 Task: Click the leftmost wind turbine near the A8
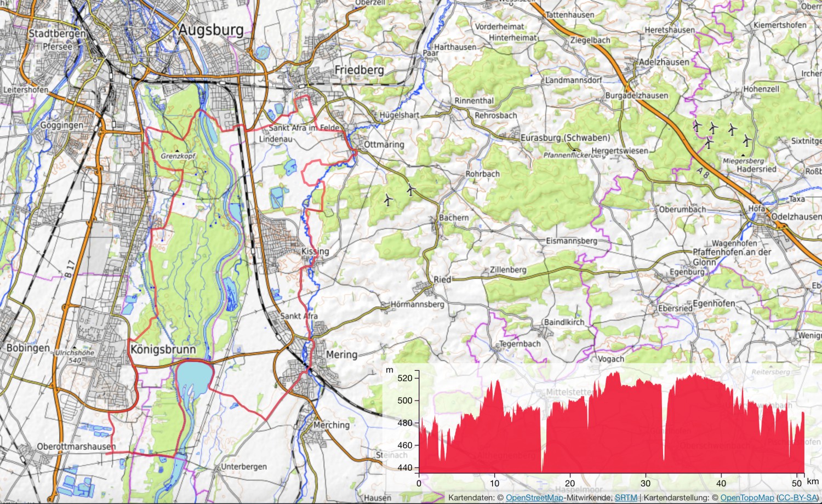(x=697, y=125)
